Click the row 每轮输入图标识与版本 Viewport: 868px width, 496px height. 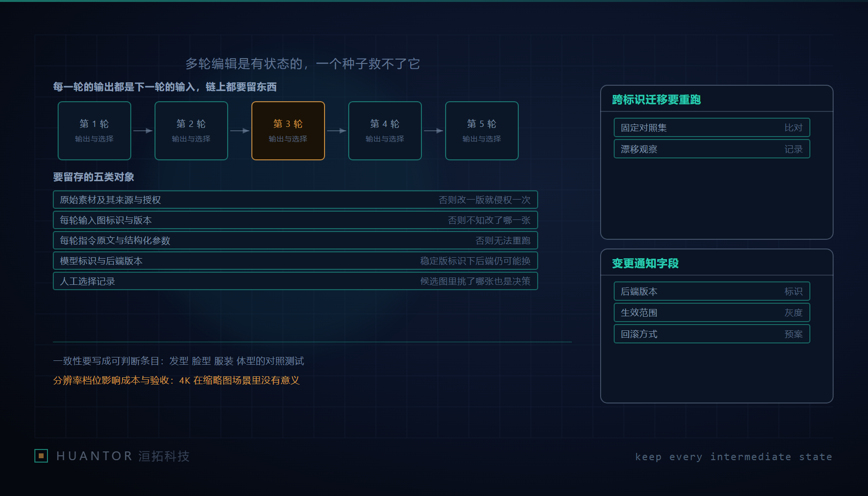pyautogui.click(x=295, y=220)
